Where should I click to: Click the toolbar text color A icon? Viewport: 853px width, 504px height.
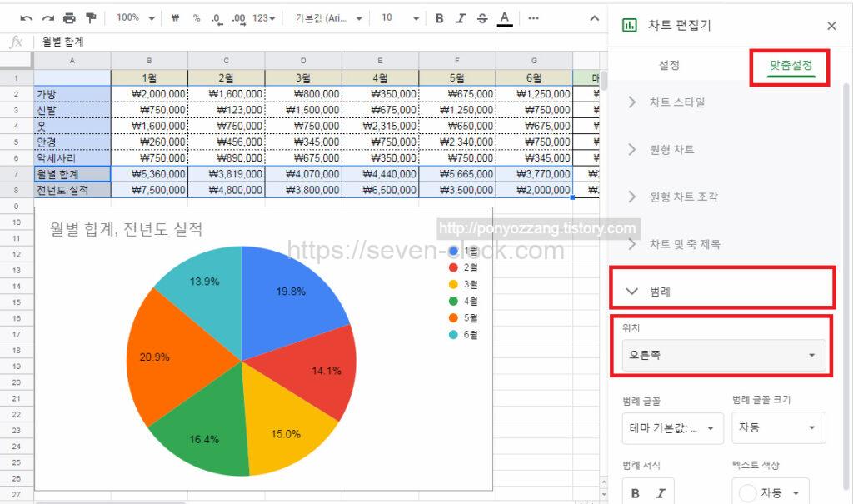tap(504, 18)
